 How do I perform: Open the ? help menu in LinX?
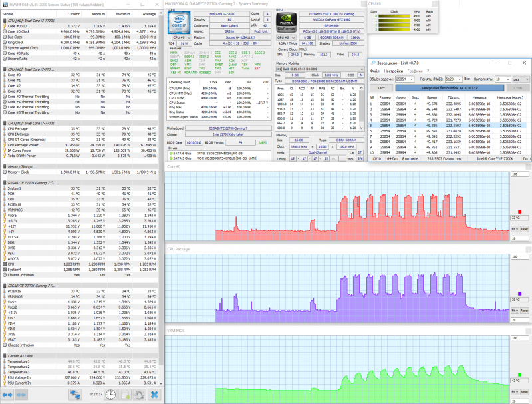tap(428, 71)
